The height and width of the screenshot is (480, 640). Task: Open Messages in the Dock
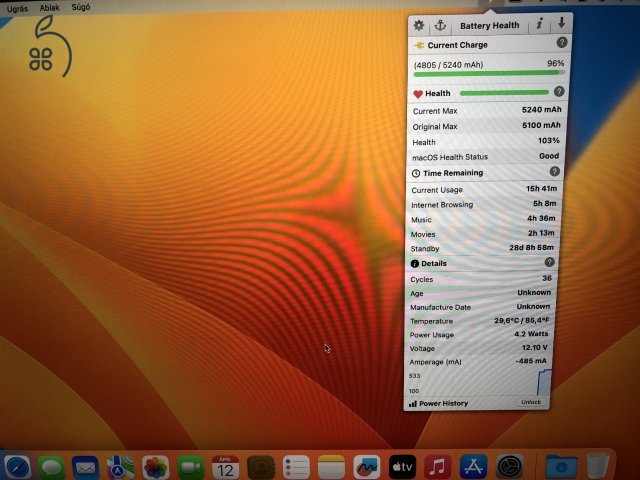pyautogui.click(x=51, y=468)
